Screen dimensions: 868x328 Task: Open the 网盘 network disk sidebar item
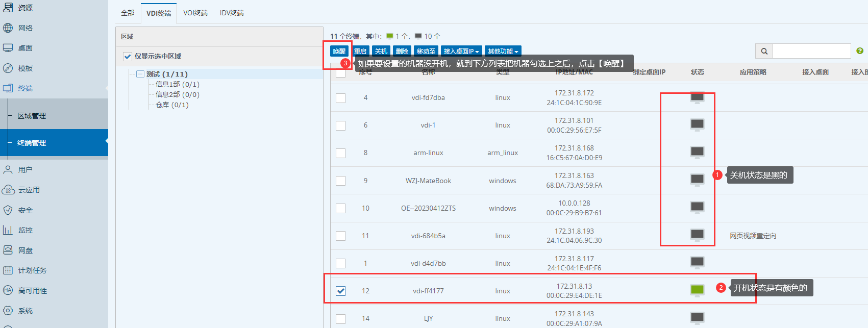(x=25, y=250)
